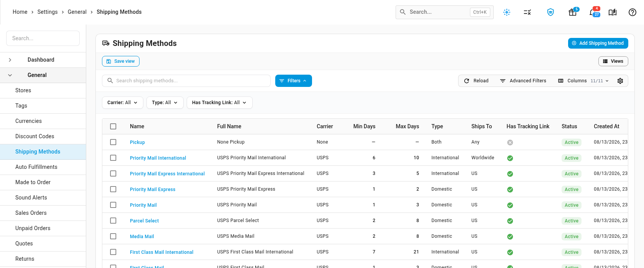Sort by the Min Days column header
Viewport: 644px width, 268px height.
[364, 126]
